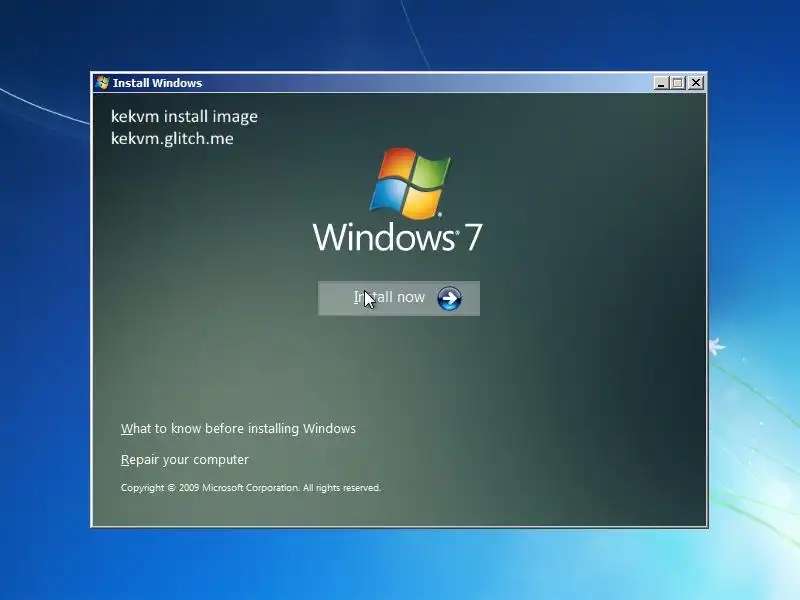The image size is (800, 600).
Task: Open Repair your computer link
Action: (x=185, y=460)
